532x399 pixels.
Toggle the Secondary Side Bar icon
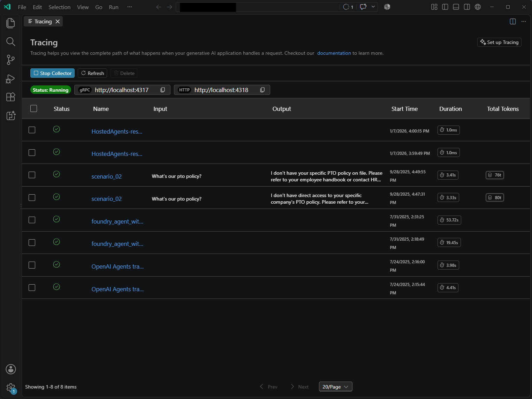(x=467, y=7)
